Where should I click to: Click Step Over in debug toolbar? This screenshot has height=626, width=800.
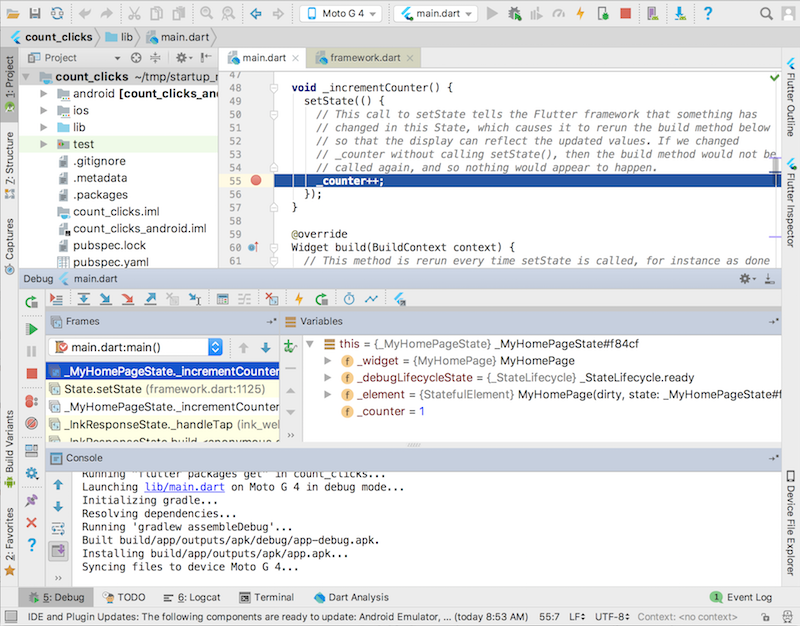84,299
